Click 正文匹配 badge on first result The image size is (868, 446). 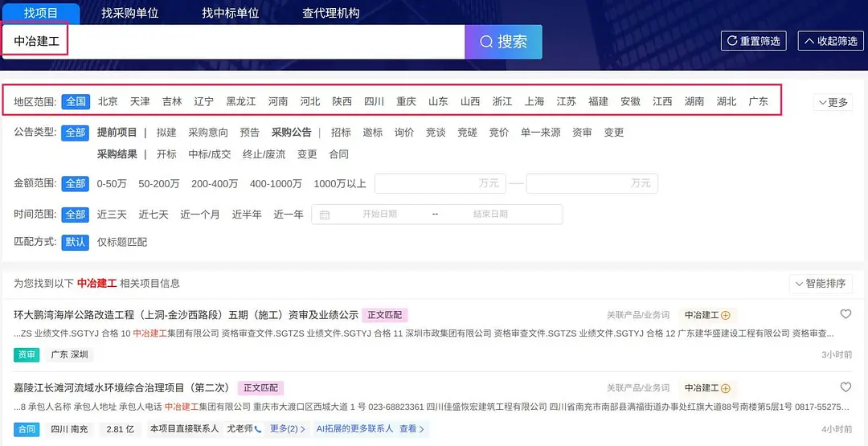click(x=385, y=315)
